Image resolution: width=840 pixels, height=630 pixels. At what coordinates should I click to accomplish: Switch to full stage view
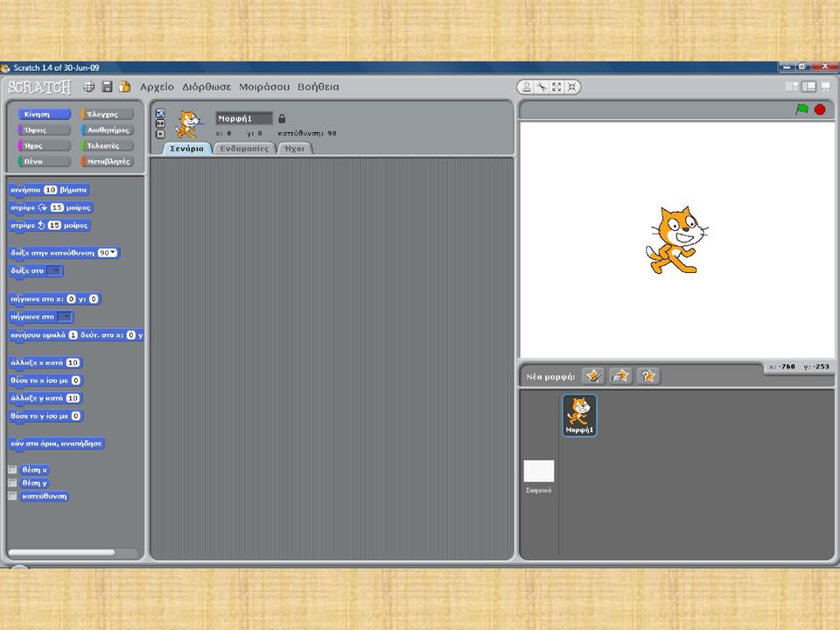(808, 87)
